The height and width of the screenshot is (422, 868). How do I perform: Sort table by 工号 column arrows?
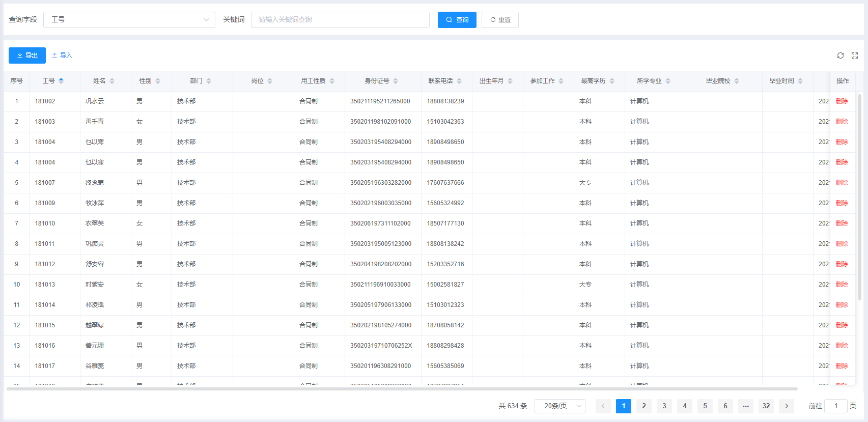[x=61, y=81]
